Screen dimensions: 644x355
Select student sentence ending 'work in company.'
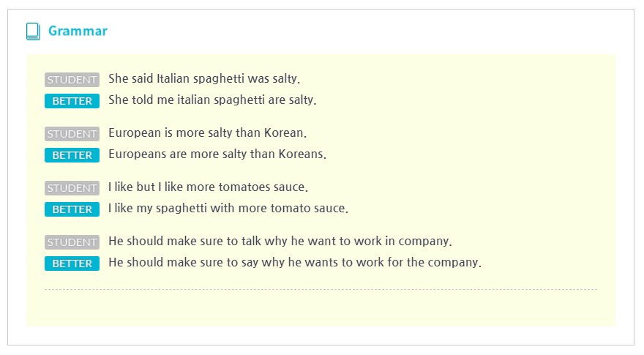[x=280, y=242]
